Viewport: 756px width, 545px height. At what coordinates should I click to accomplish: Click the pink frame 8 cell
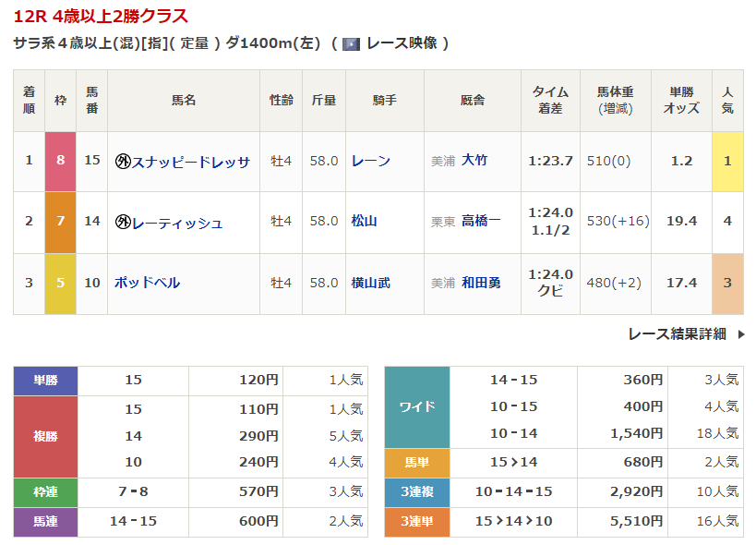[x=61, y=161]
